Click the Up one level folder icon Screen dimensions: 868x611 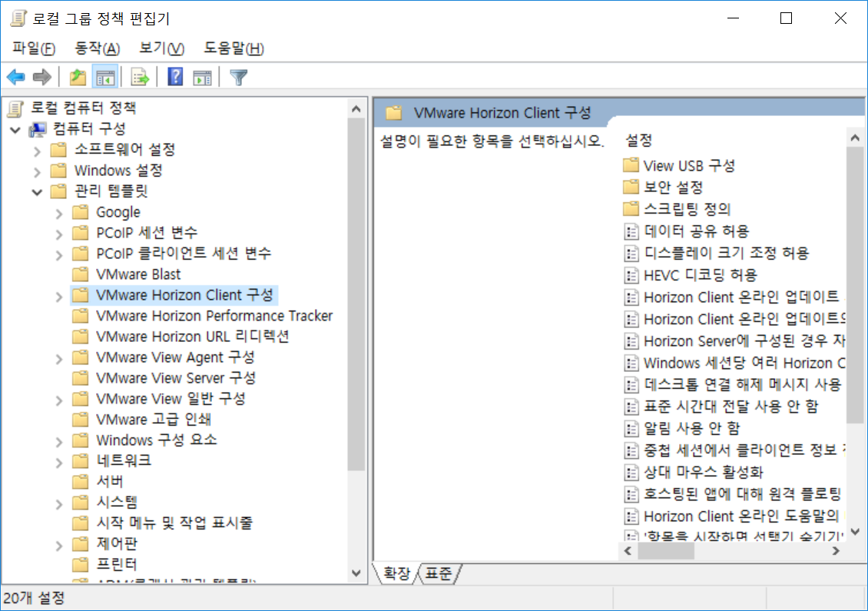point(78,77)
